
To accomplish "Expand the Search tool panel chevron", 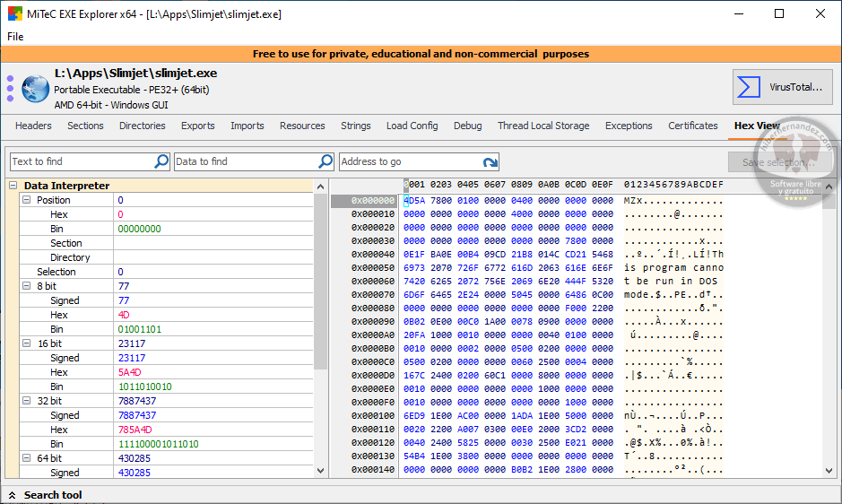I will 12,495.
